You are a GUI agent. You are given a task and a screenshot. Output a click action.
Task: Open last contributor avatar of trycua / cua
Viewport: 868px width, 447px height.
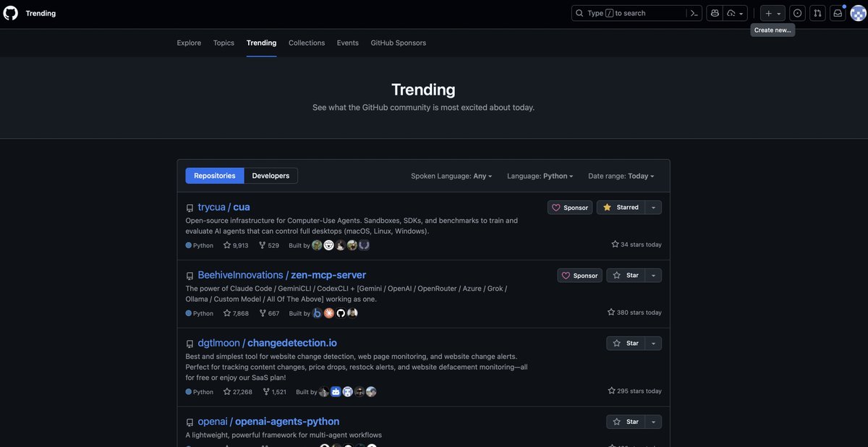tap(365, 245)
